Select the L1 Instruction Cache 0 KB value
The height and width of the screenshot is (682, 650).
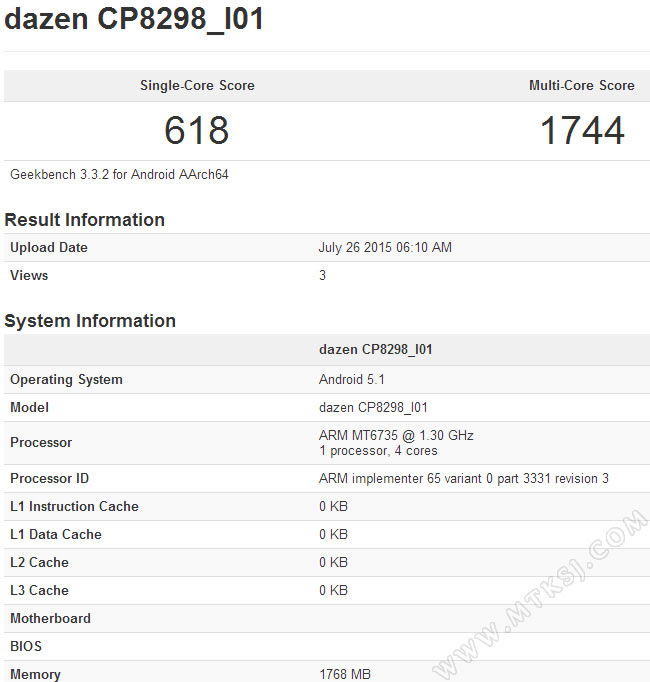pos(333,506)
